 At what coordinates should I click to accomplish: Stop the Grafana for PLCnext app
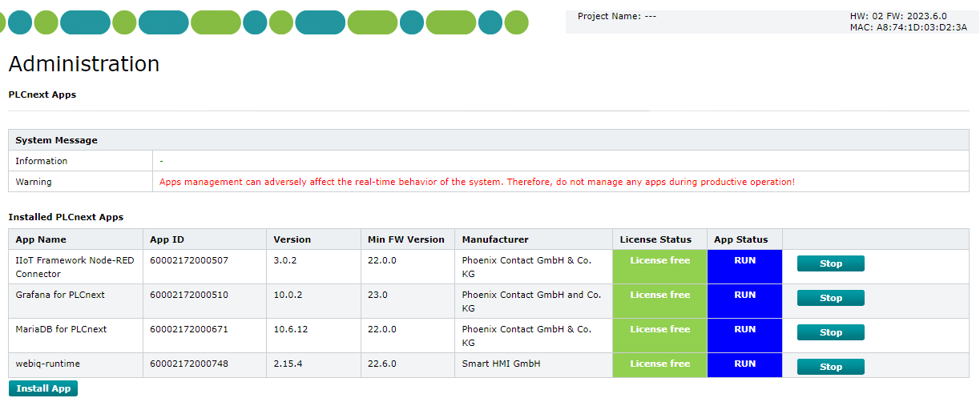[x=830, y=298]
